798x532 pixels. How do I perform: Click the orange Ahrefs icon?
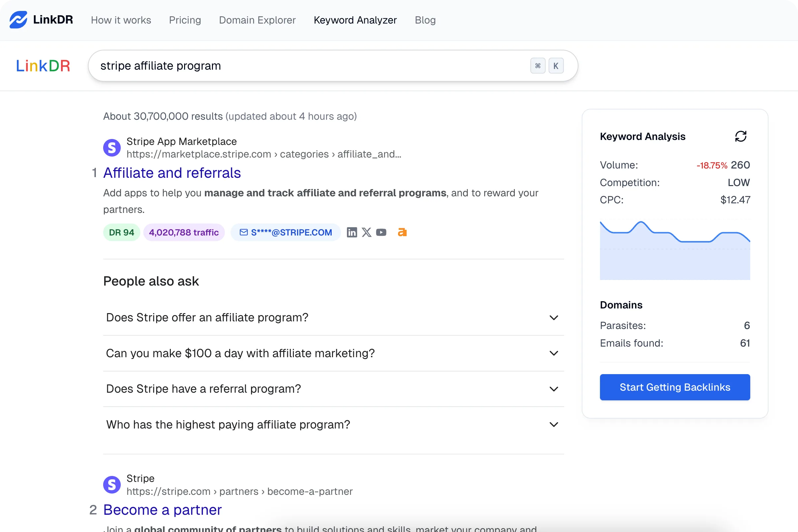402,233
